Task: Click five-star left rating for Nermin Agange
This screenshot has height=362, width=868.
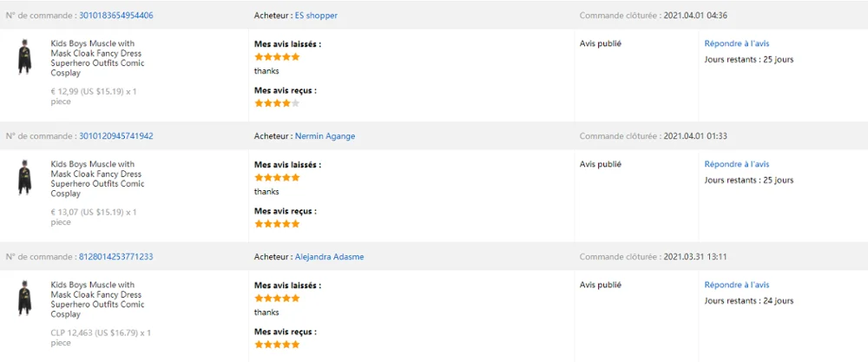Action: pyautogui.click(x=277, y=177)
